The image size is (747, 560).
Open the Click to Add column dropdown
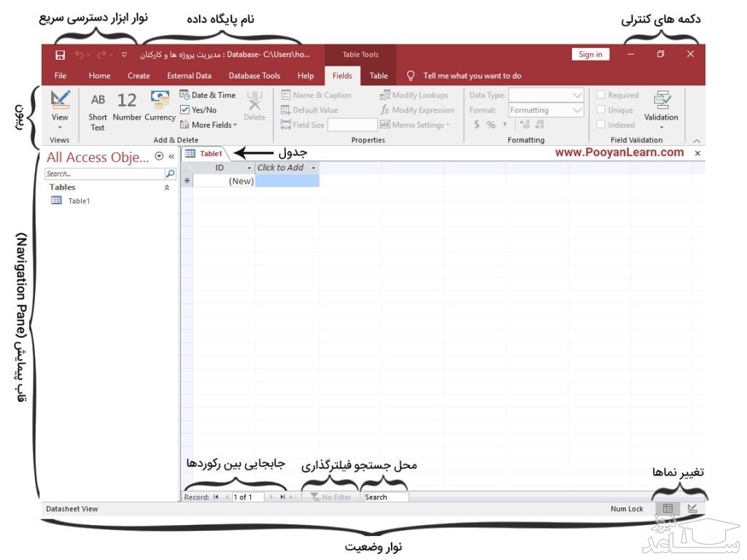point(314,168)
